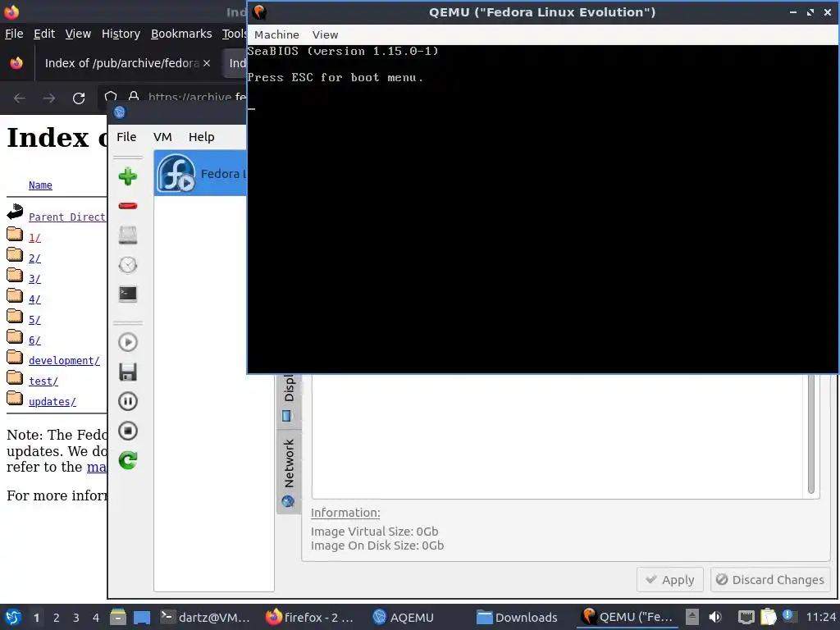Image resolution: width=840 pixels, height=630 pixels.
Task: Go back with Firefox back arrow
Action: 20,98
